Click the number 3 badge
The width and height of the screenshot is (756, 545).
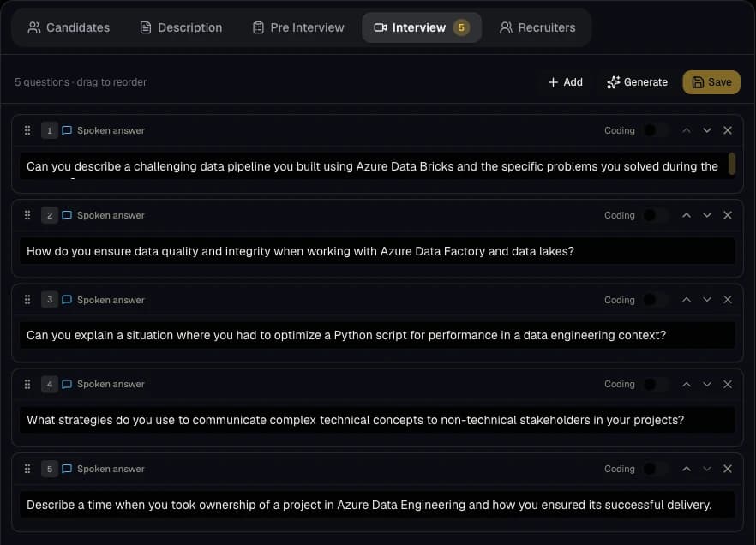[x=49, y=300]
